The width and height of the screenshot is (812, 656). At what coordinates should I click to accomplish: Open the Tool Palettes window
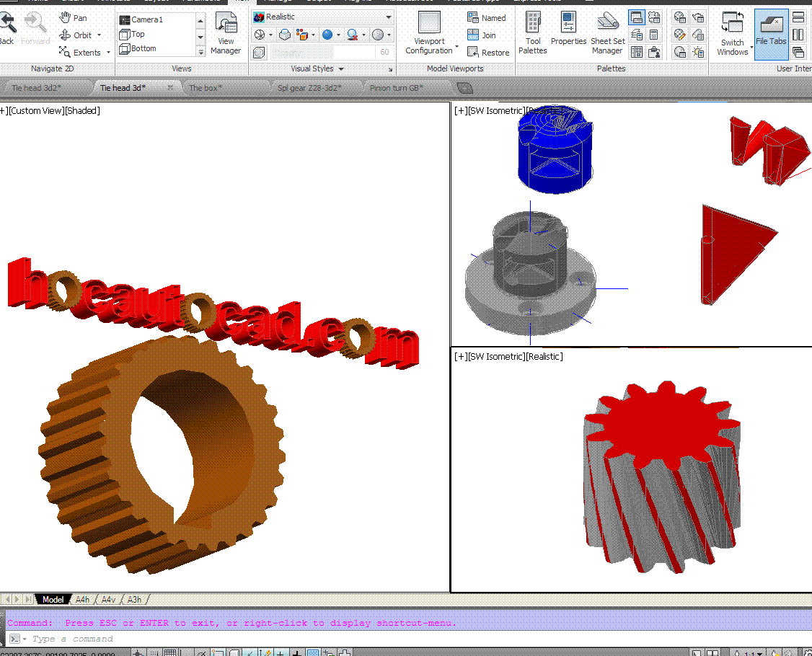[x=533, y=33]
